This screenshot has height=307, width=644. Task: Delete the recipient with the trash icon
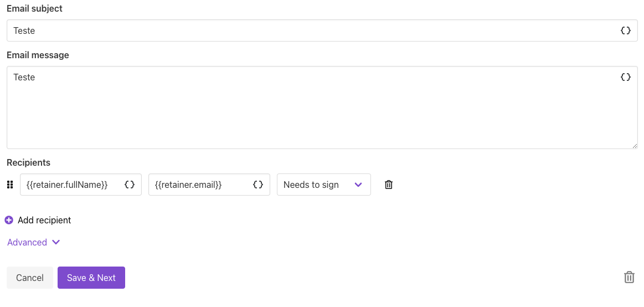coord(389,185)
